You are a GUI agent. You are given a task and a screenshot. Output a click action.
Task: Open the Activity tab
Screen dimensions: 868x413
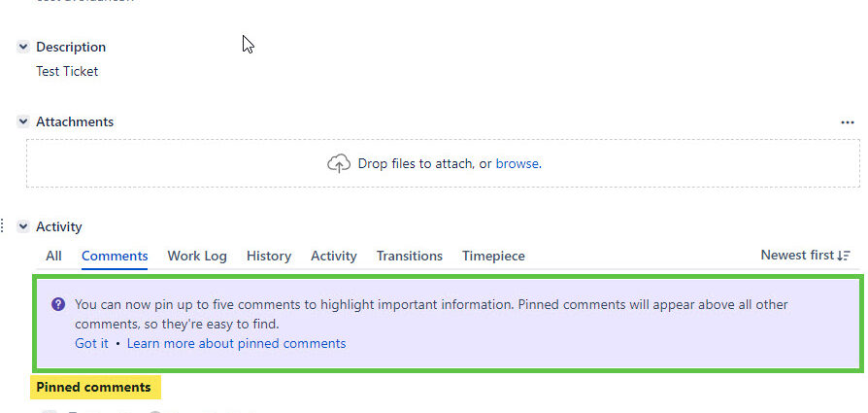334,257
